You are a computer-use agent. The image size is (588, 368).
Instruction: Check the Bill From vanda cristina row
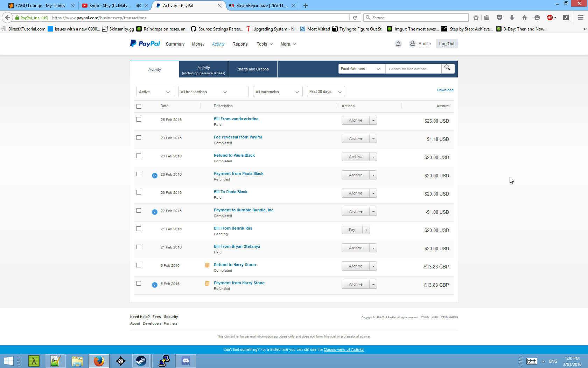139,120
